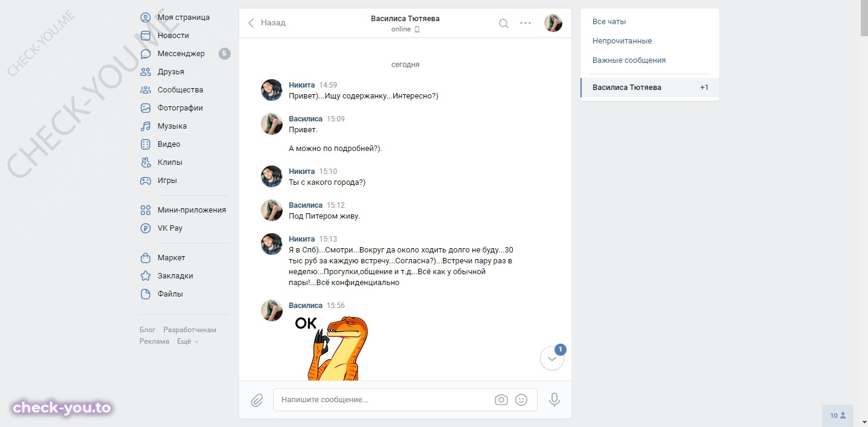Open the emoji smiley picker
The image size is (868, 427).
[x=521, y=400]
